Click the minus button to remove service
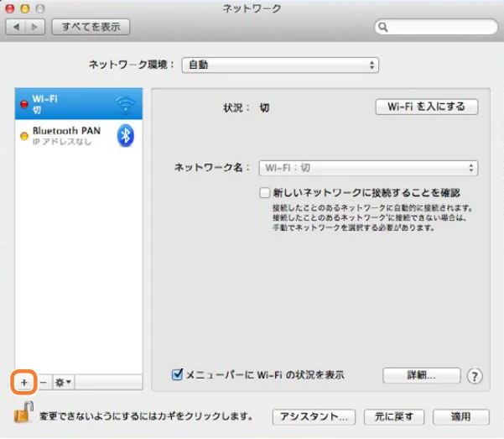This screenshot has width=504, height=439. [x=44, y=383]
